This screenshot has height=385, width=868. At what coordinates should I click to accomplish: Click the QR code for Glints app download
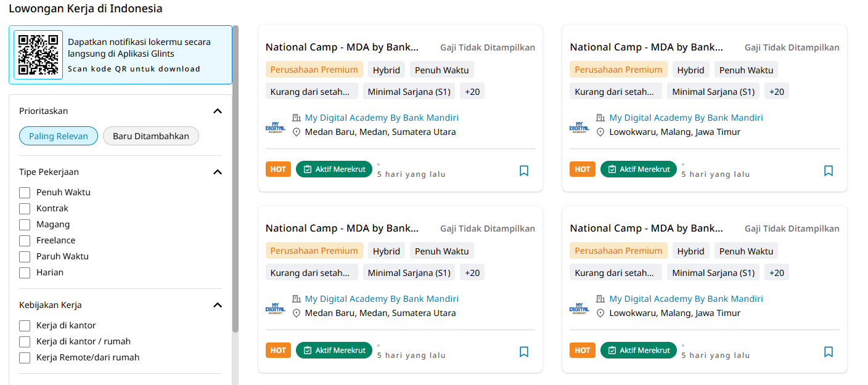point(38,55)
